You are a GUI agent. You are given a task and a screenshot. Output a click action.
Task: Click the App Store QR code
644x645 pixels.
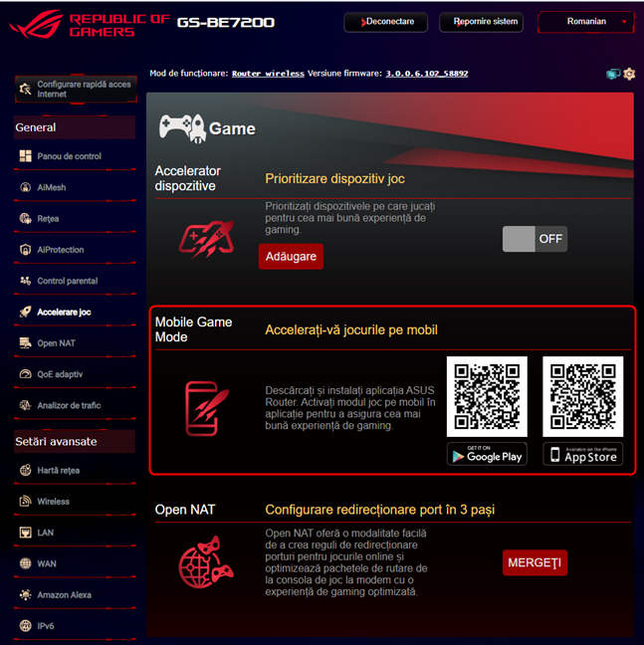(x=582, y=396)
